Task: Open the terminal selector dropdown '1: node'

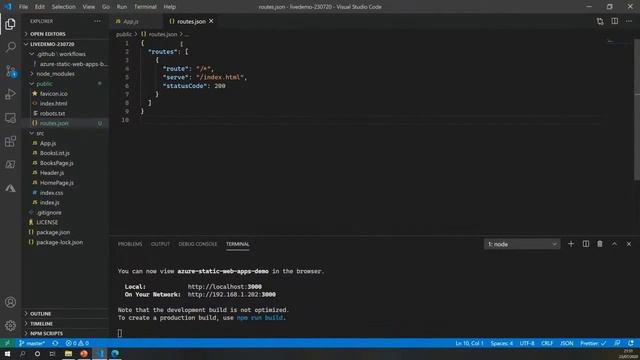Action: click(522, 244)
